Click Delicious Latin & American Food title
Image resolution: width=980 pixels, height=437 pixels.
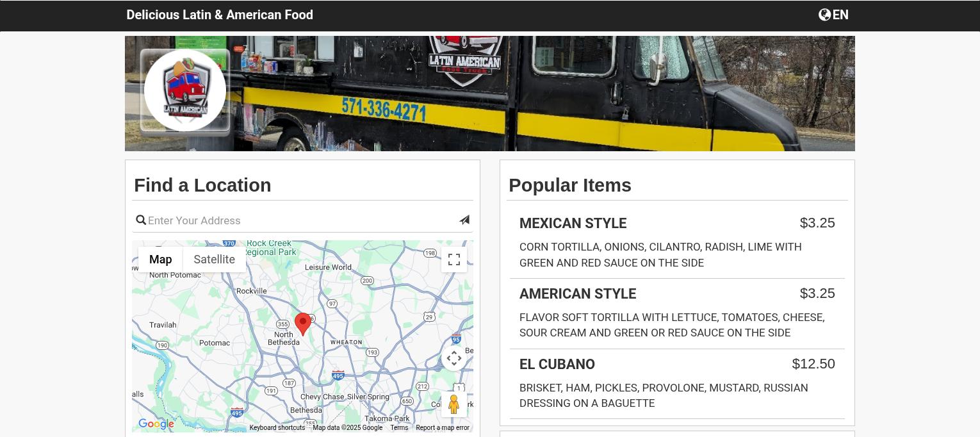pyautogui.click(x=220, y=15)
